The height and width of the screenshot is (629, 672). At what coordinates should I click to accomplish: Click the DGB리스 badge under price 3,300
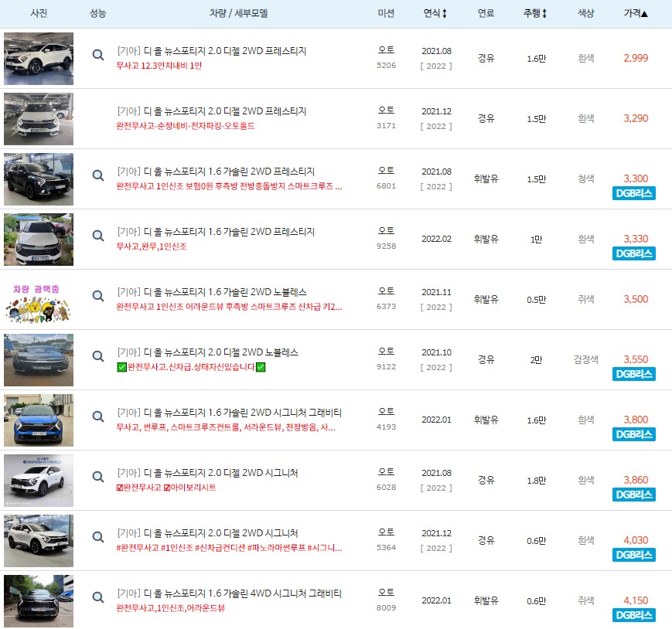click(634, 193)
